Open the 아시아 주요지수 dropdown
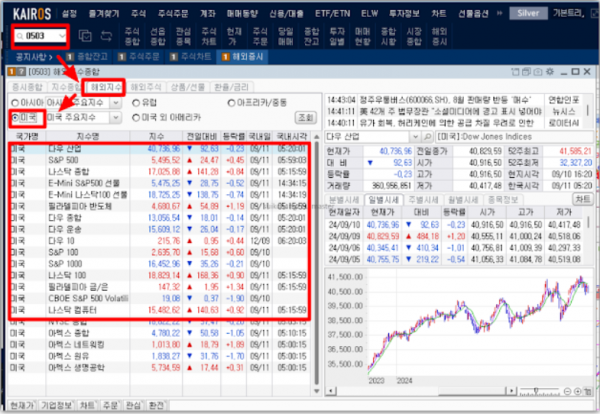This screenshot has width=600, height=414. (x=115, y=103)
